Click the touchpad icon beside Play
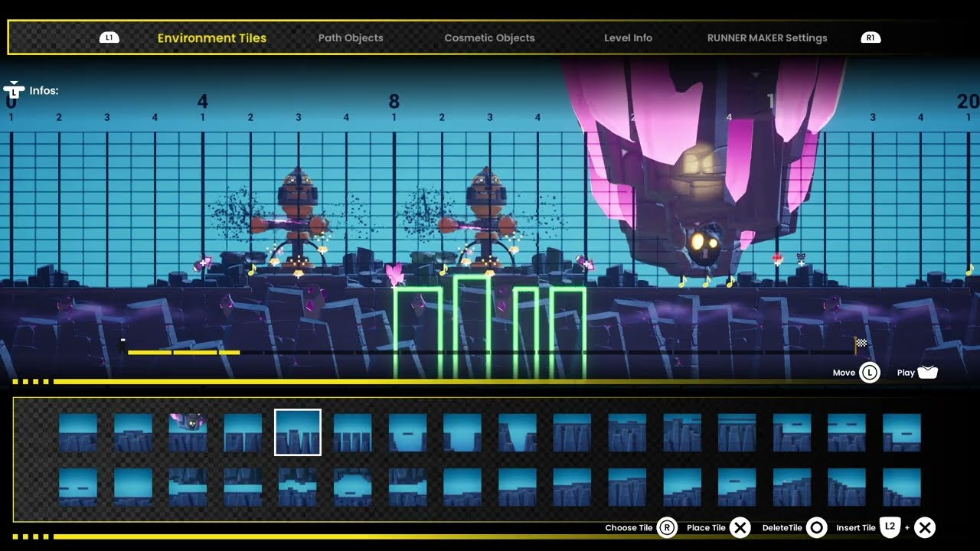The image size is (980, 551). point(927,373)
